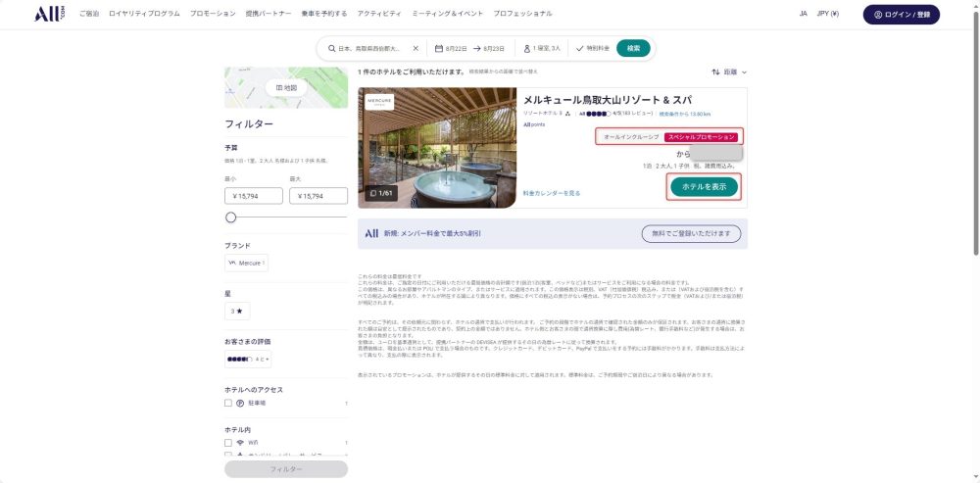Open the 乗車を予約する menu
The height and width of the screenshot is (483, 980).
[x=323, y=14]
